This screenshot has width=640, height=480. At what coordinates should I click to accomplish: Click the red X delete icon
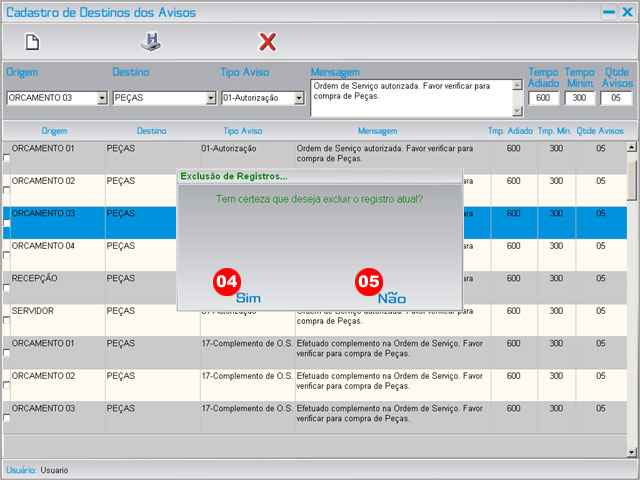point(267,42)
